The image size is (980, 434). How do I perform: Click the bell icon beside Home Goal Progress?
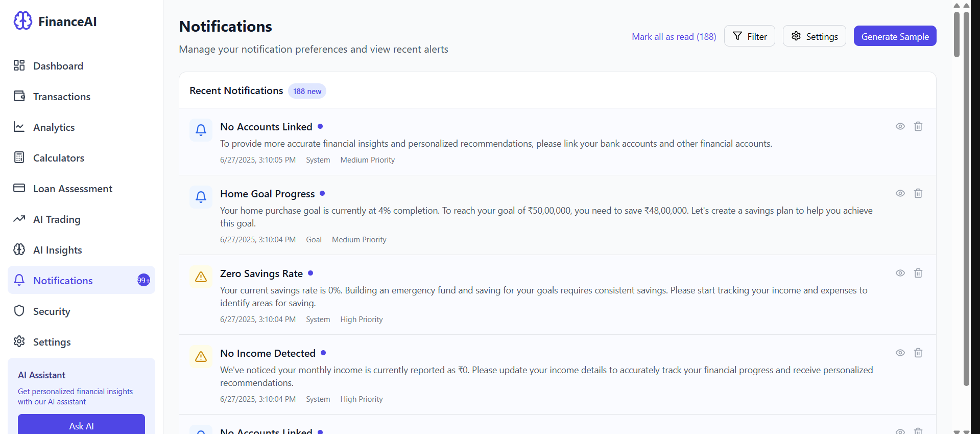pos(201,197)
